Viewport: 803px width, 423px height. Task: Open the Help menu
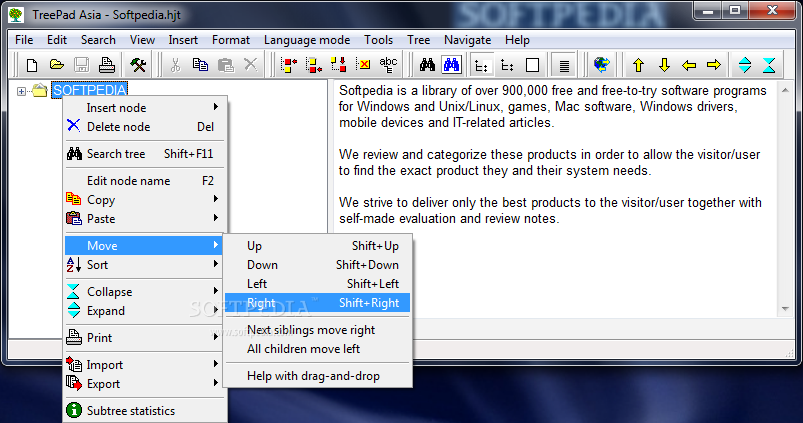click(517, 40)
